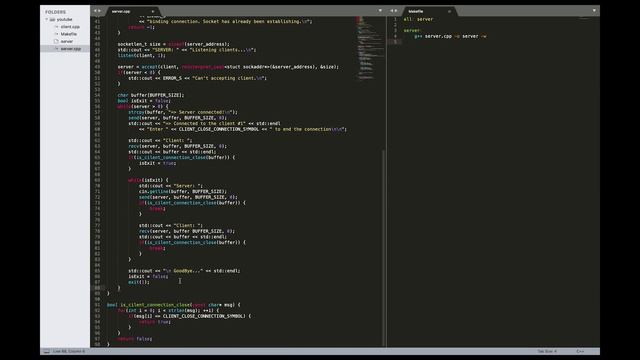Click the g++ server.cpp compile line
The width and height of the screenshot is (640, 360).
[x=451, y=36]
